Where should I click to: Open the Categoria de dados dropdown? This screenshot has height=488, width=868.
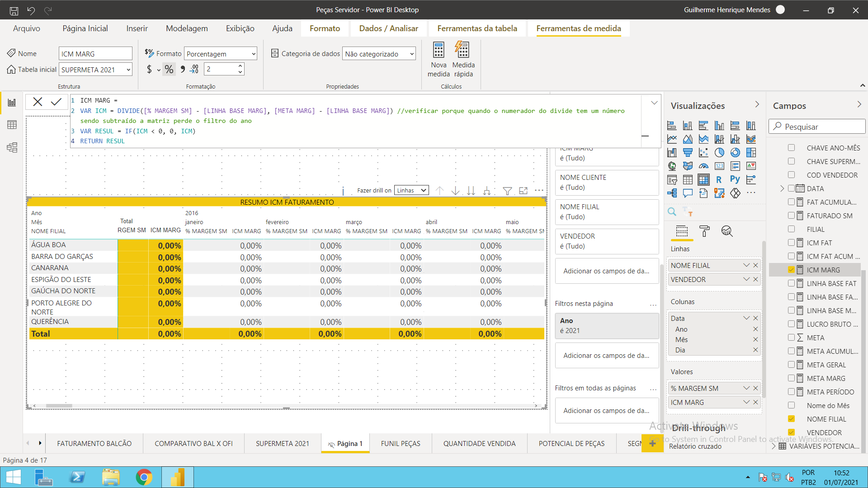coord(379,54)
